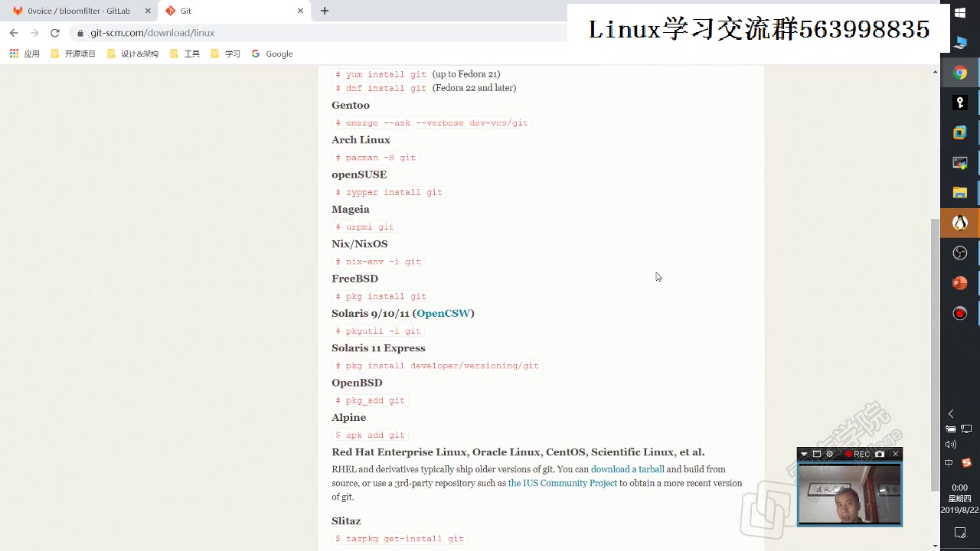Image resolution: width=980 pixels, height=551 pixels.
Task: Reload the git-scm page
Action: [55, 33]
